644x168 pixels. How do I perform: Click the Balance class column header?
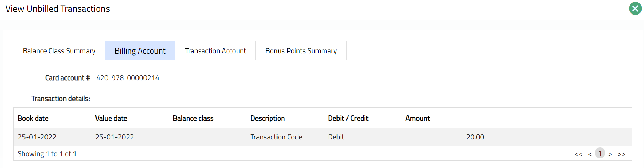[x=193, y=118]
